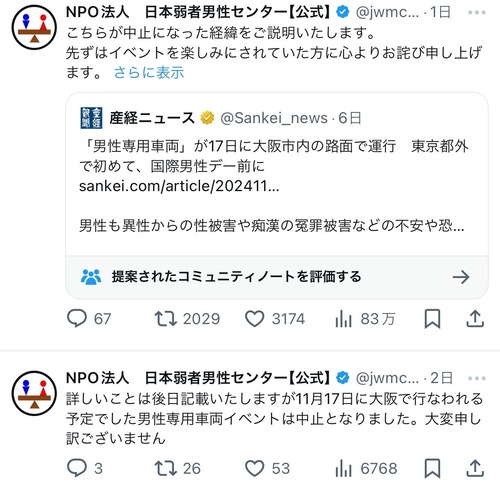Open the sankei.com article link

[179, 186]
